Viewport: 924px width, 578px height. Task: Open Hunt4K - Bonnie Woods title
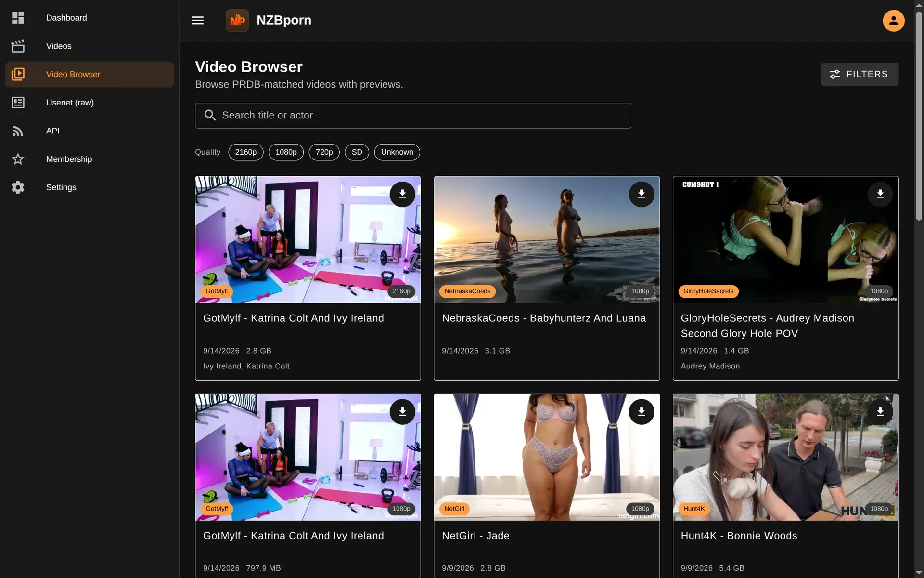[x=739, y=536]
